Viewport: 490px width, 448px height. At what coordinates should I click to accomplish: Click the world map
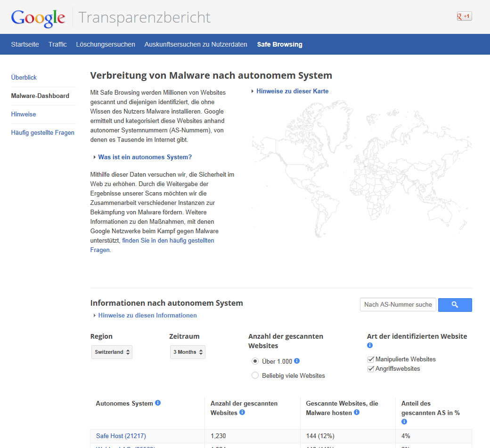(361, 169)
